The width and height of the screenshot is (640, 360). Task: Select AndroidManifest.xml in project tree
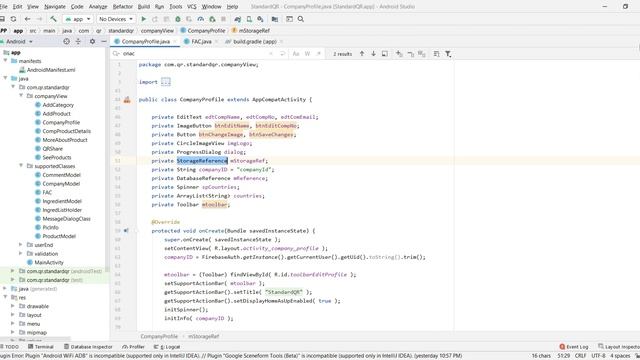coord(51,70)
